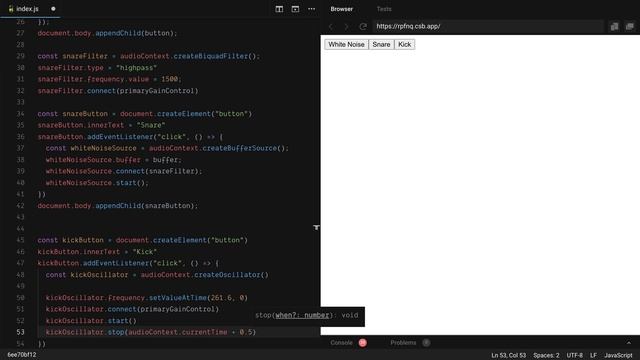The image size is (640, 360).
Task: Click "Snare" string on line 35
Action: [x=151, y=125]
